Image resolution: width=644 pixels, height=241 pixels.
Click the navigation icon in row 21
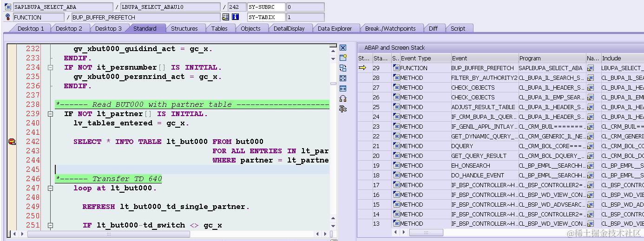tap(591, 146)
